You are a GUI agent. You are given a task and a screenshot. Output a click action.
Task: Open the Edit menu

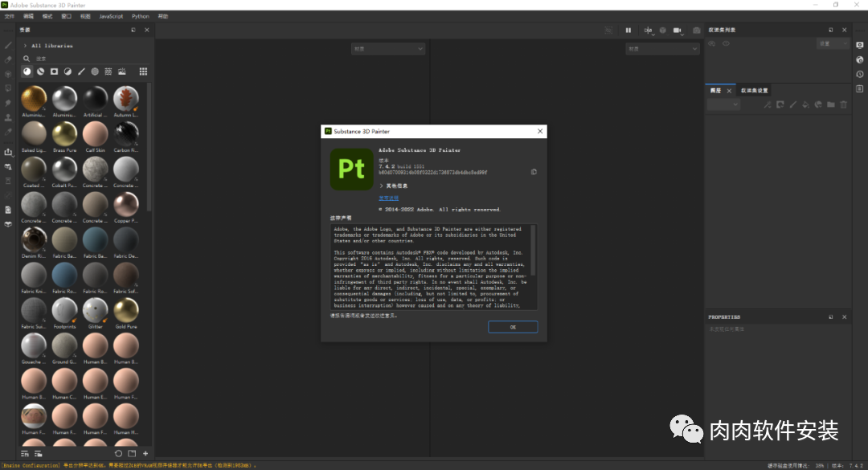28,16
